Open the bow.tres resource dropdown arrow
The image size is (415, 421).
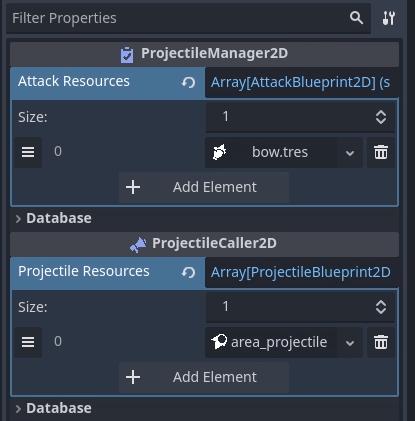click(350, 153)
